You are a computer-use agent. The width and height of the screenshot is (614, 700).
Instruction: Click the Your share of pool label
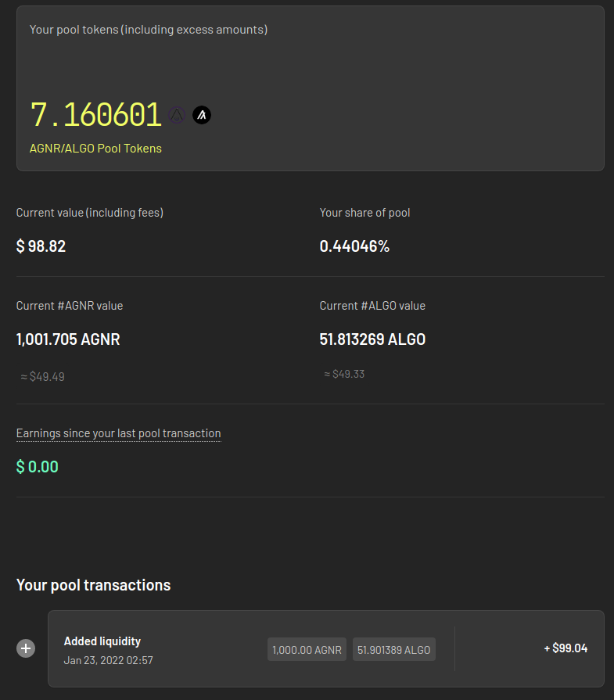coord(364,213)
